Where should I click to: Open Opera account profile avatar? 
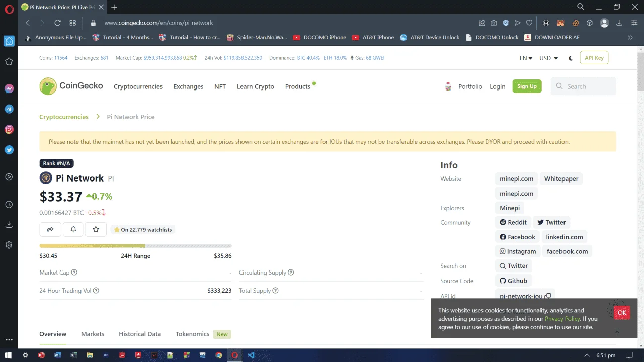[605, 23]
